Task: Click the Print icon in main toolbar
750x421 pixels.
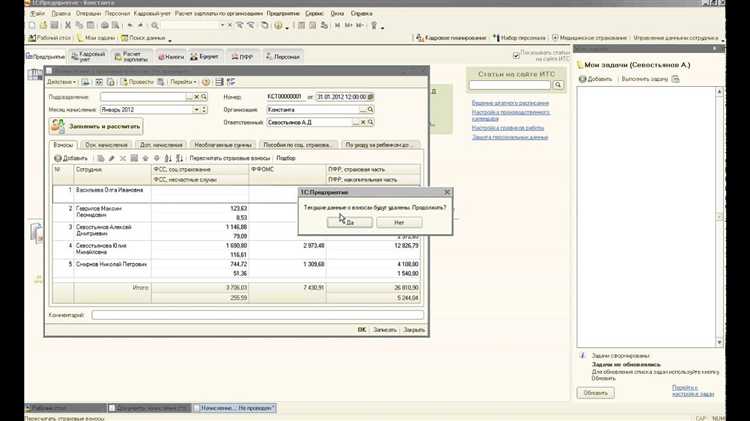Action: point(105,25)
